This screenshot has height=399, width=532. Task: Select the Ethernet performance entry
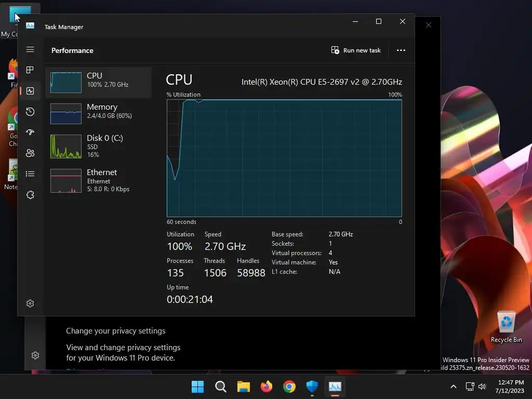point(98,180)
